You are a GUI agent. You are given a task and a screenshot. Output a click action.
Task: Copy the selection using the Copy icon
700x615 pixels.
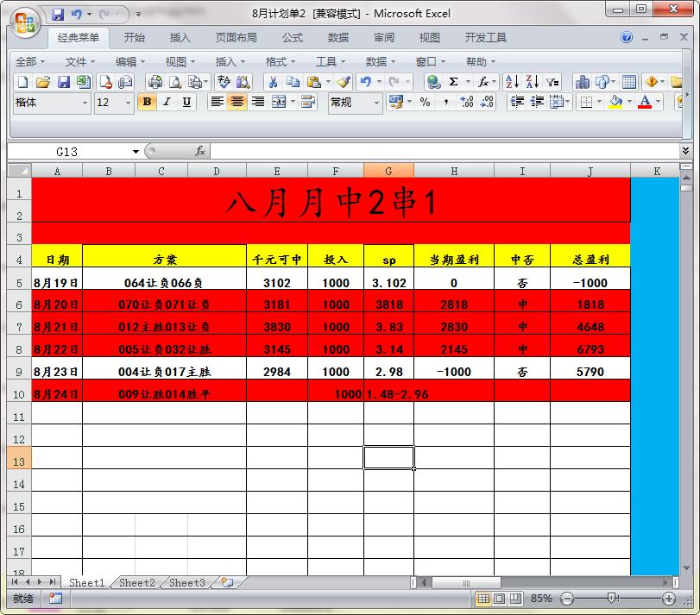[293, 82]
